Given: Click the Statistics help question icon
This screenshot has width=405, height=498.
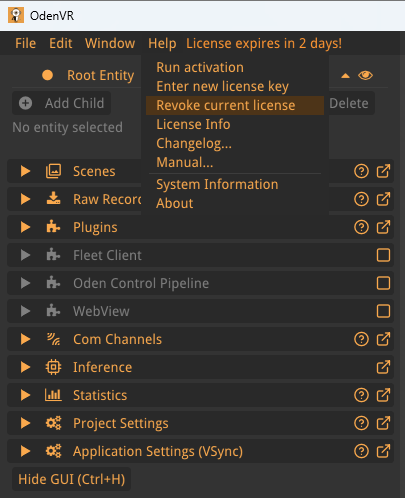Looking at the screenshot, I should coord(361,395).
